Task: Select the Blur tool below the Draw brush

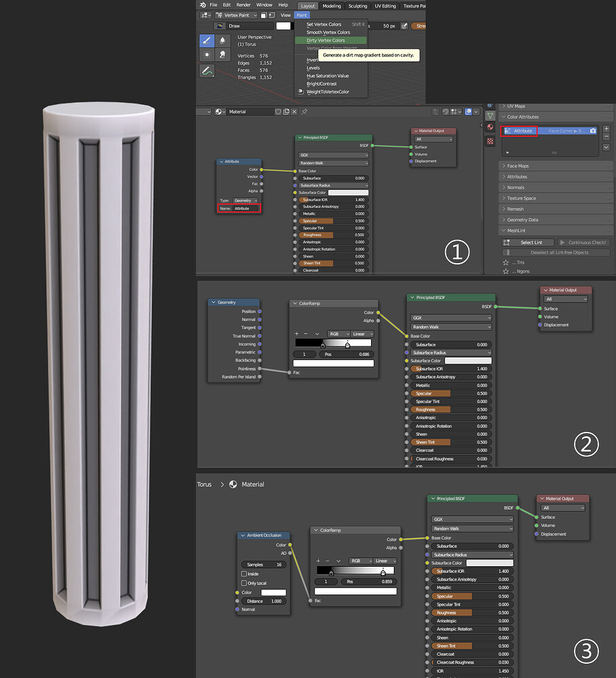Action: pos(223,41)
